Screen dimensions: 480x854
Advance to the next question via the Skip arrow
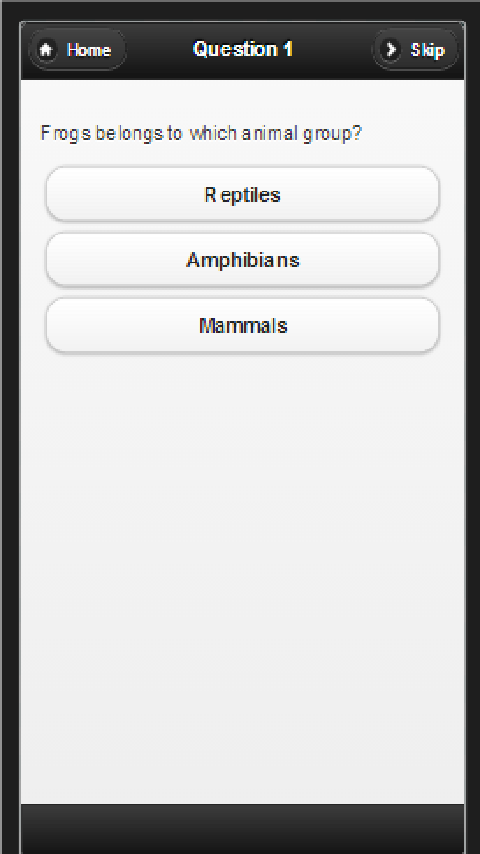click(390, 50)
